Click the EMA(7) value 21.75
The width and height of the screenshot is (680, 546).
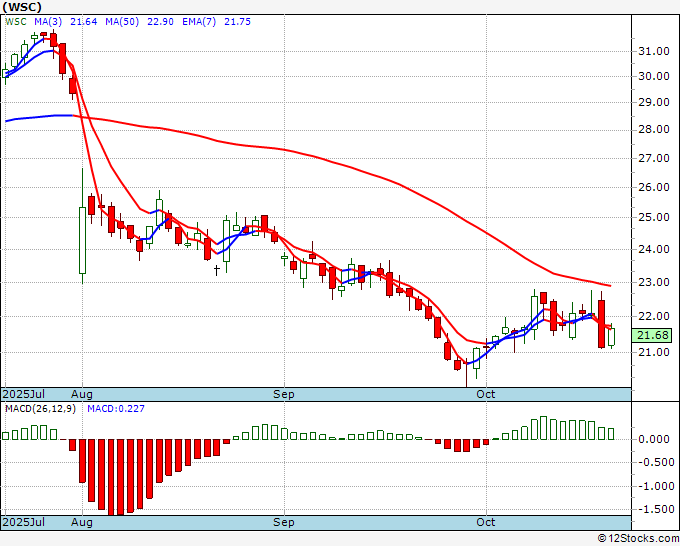tap(237, 22)
